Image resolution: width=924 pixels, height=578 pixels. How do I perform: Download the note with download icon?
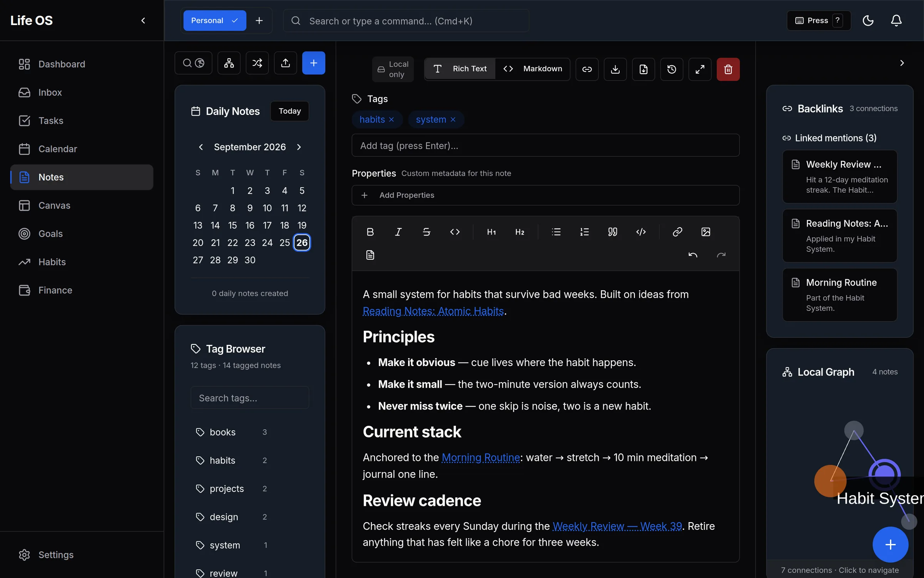coord(615,69)
